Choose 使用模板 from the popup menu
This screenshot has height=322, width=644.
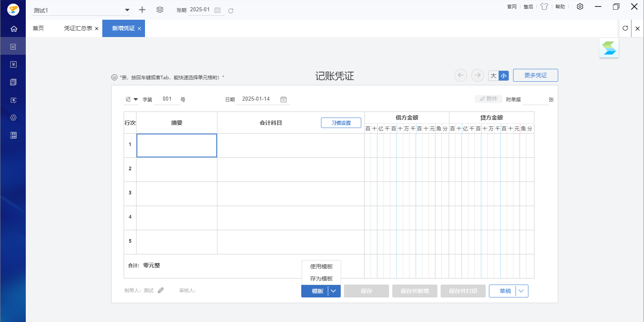click(321, 266)
